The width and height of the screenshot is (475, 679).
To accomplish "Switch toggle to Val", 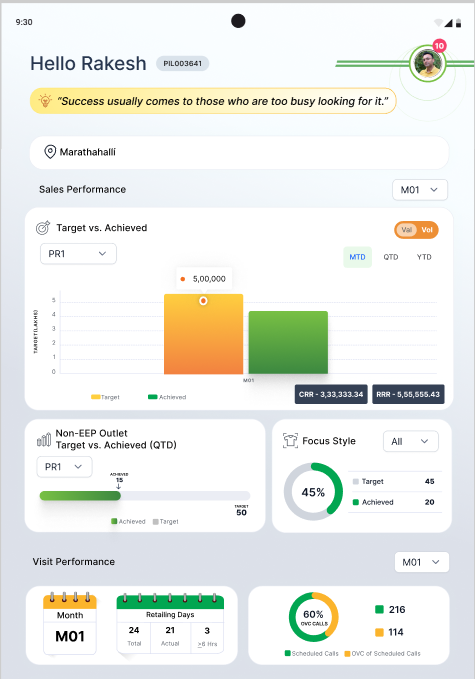I will [x=406, y=230].
